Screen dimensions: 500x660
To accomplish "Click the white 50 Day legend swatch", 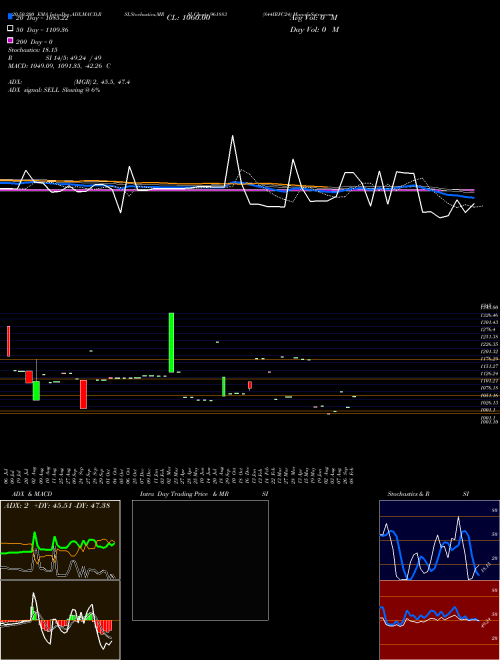I will click(11, 29).
